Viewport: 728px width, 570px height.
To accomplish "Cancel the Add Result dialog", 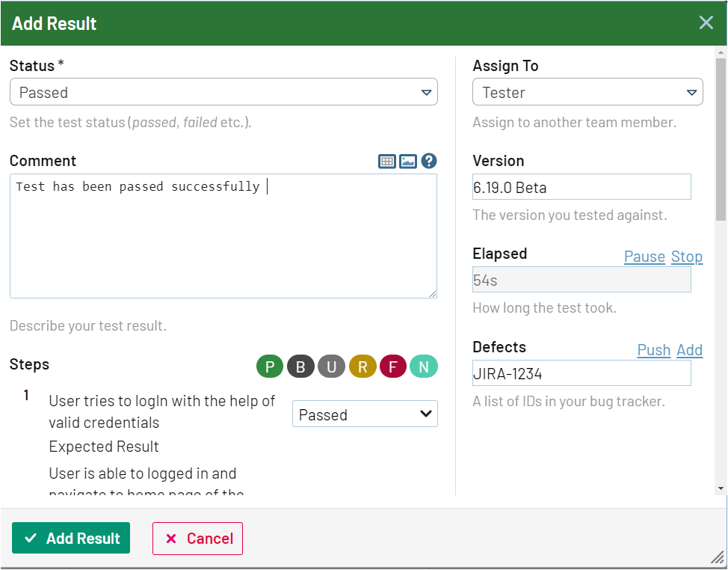I will coord(198,539).
